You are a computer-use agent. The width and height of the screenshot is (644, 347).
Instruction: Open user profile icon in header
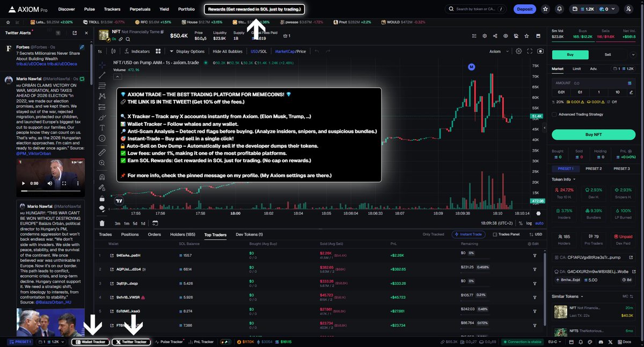tap(628, 9)
